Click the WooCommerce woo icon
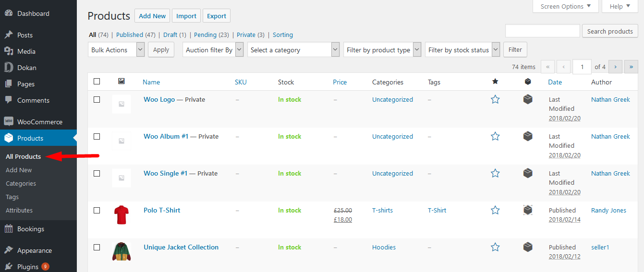This screenshot has width=644, height=272. click(x=9, y=122)
